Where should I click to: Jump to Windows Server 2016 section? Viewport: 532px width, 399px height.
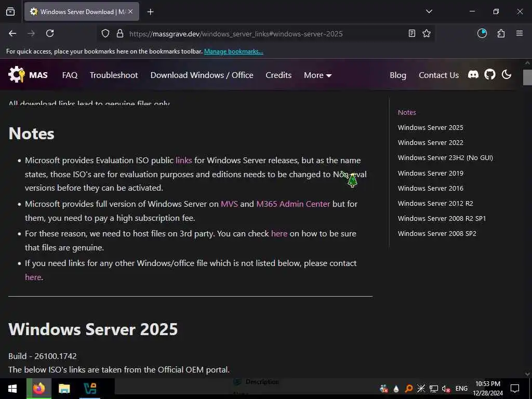(430, 188)
